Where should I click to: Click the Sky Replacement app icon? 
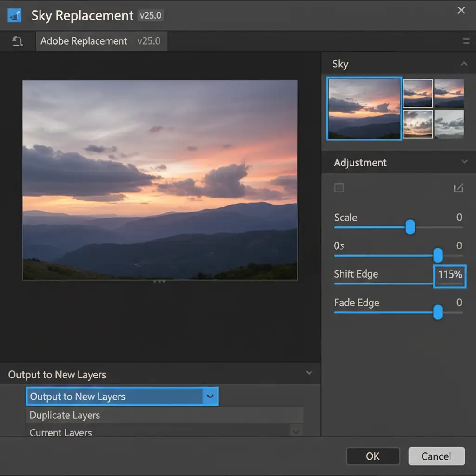click(x=15, y=15)
